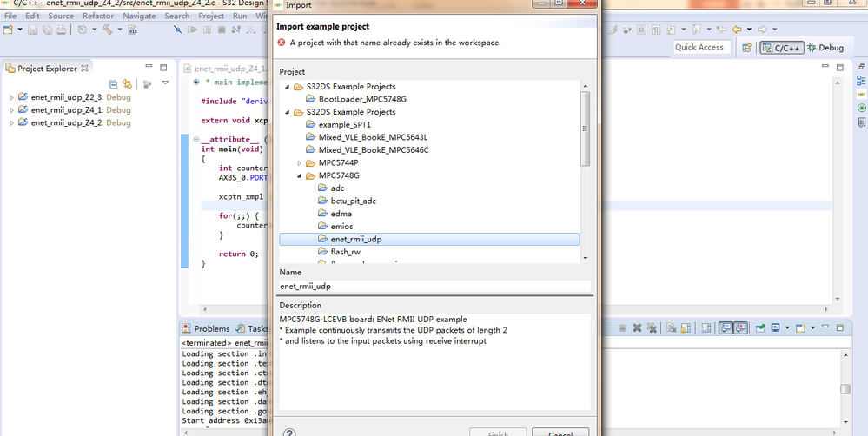Click Remove Launch X icon in Console
The height and width of the screenshot is (436, 868).
coord(637,328)
